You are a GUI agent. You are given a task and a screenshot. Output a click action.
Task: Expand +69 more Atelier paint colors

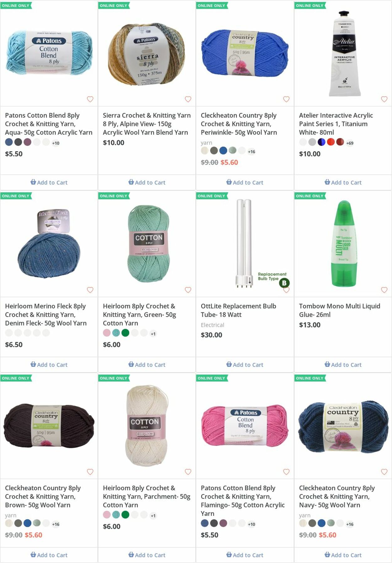click(x=350, y=143)
